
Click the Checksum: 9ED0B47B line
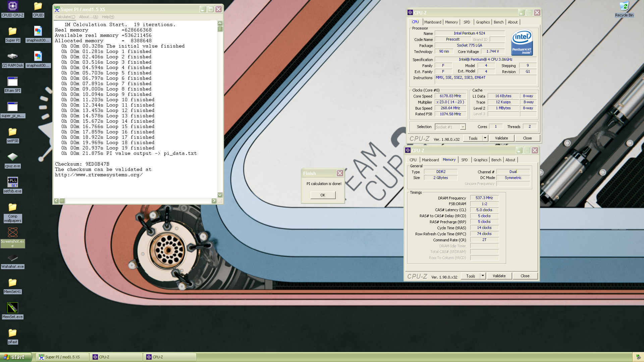(x=82, y=164)
